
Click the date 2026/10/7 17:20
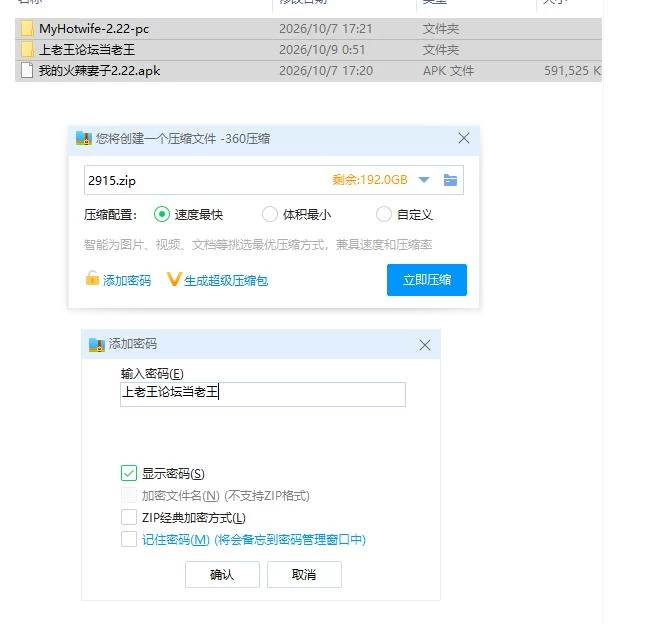(326, 71)
